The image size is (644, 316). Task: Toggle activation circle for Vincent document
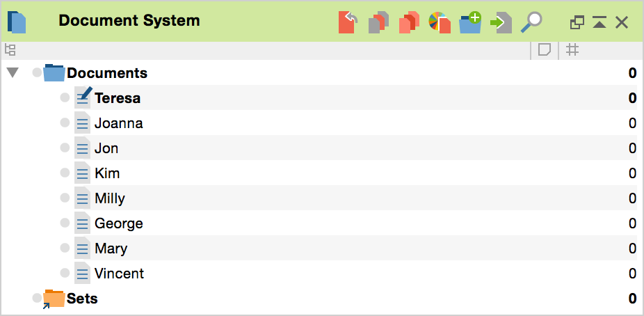(x=65, y=274)
